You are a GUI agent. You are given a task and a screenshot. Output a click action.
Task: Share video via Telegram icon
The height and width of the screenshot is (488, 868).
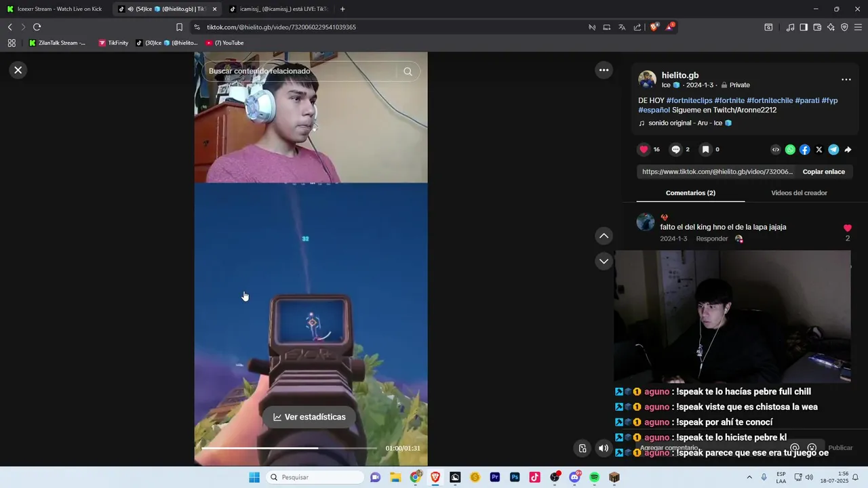coord(833,150)
